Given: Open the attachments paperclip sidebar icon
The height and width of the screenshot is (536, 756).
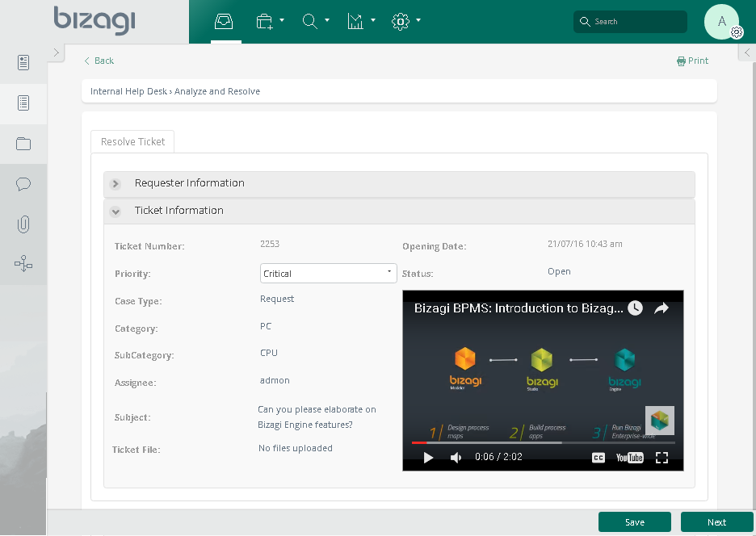Looking at the screenshot, I should click(x=23, y=224).
